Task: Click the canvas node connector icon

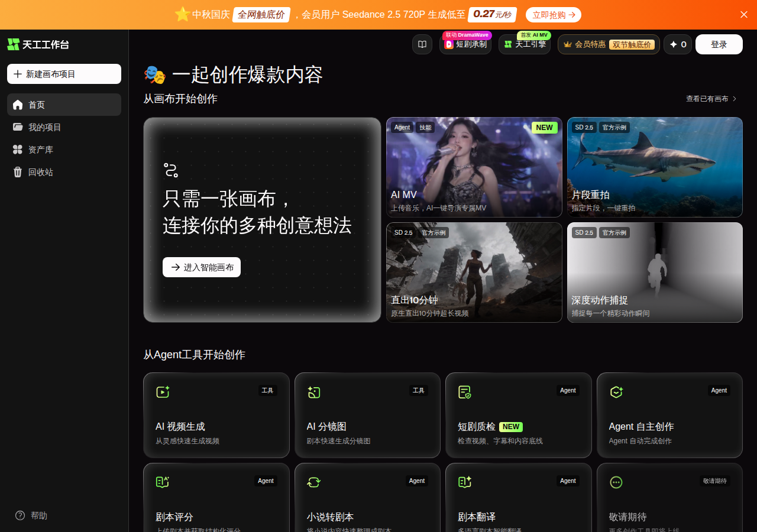Action: 171,170
